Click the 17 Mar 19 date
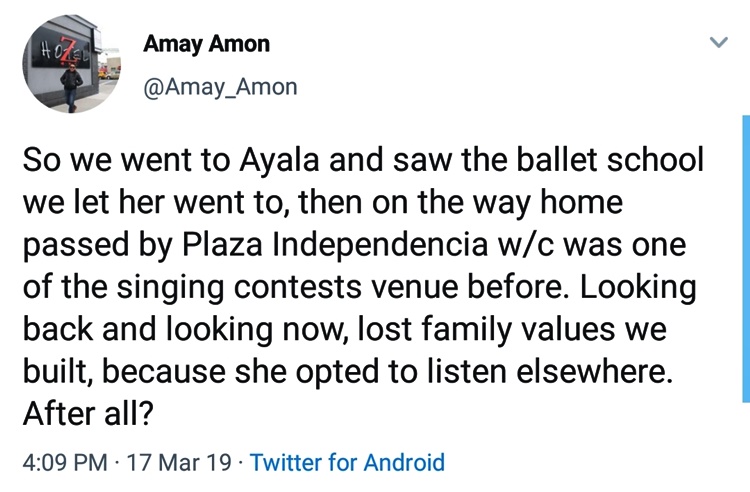The width and height of the screenshot is (750, 492). [179, 462]
